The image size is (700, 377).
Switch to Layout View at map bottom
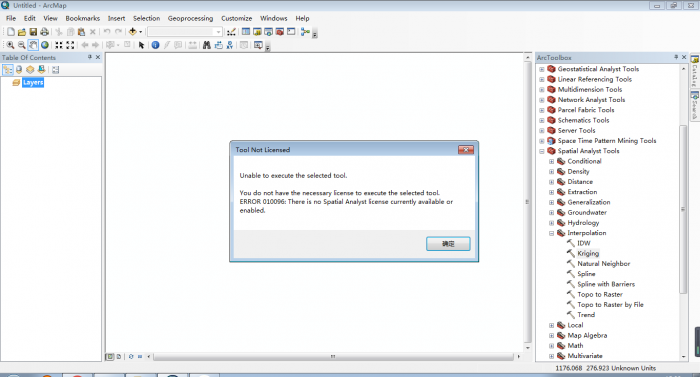point(119,356)
